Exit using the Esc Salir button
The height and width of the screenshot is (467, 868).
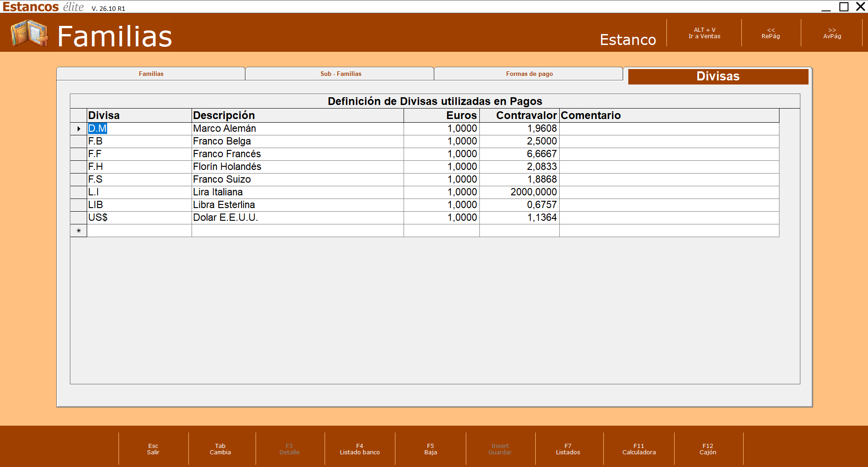click(153, 449)
